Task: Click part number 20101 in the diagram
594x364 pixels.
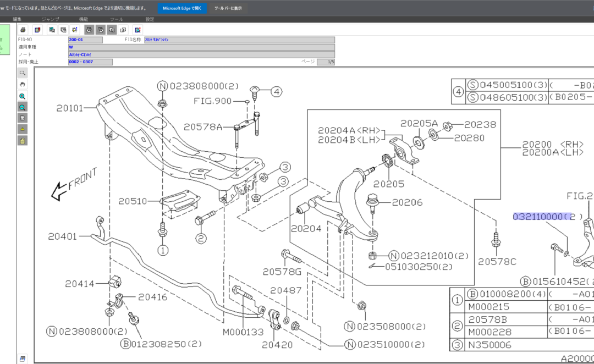Action: (x=69, y=108)
